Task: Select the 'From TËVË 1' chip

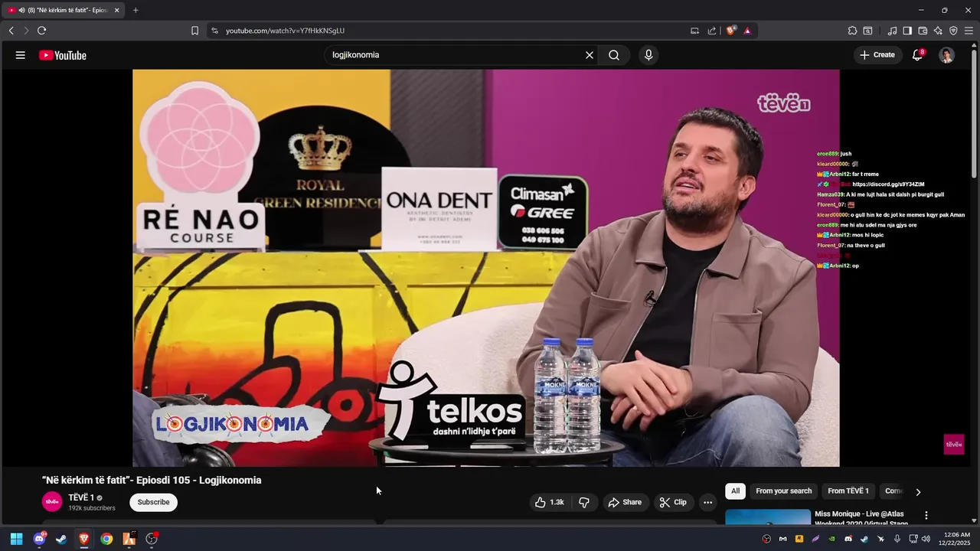Action: pos(848,491)
